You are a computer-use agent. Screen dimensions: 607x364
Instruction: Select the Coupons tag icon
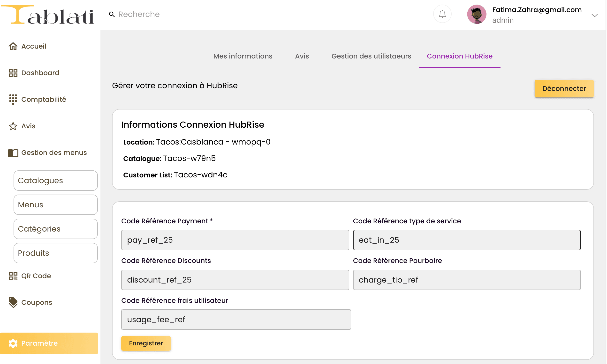click(13, 302)
